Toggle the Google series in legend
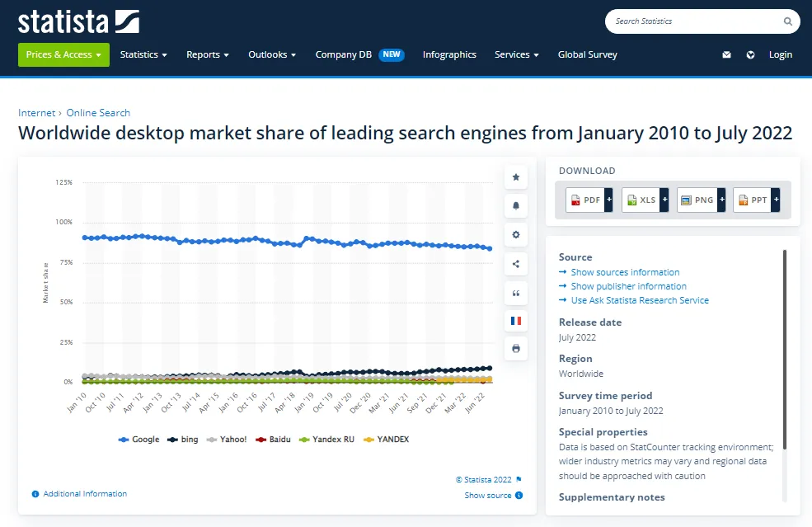Screen dimensions: 812x527 [138, 440]
